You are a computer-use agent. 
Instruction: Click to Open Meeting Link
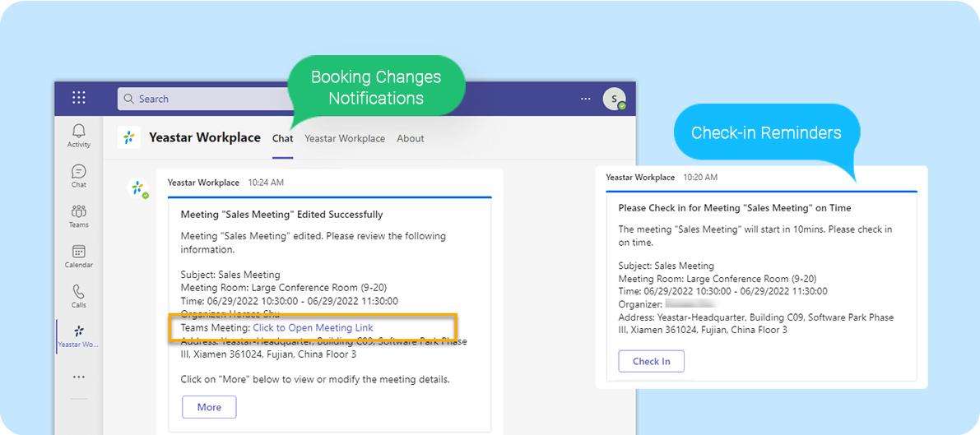(314, 327)
